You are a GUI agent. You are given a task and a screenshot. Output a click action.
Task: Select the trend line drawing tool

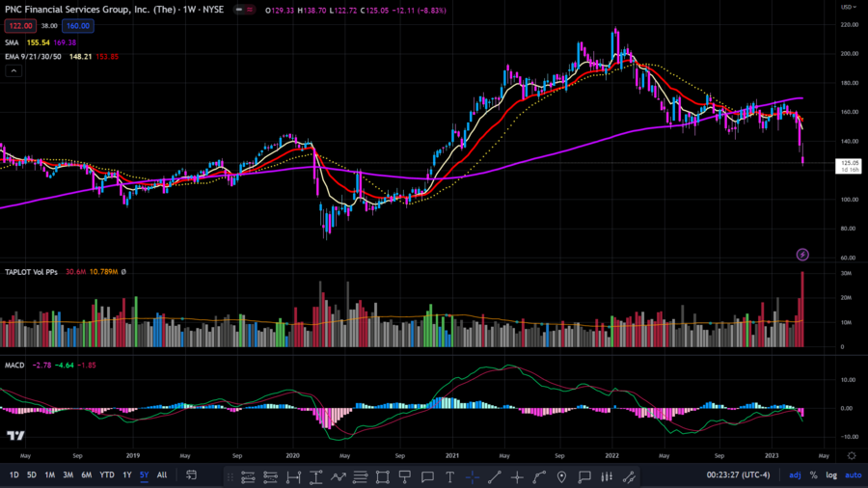point(495,477)
